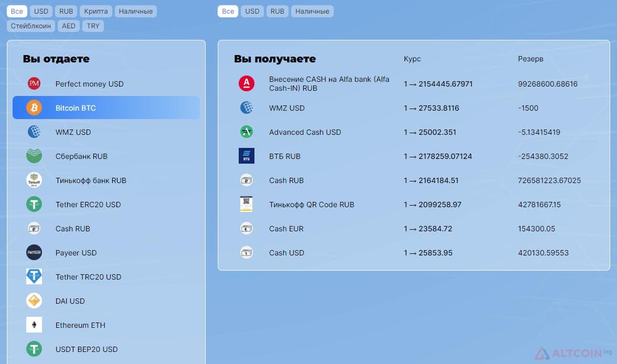Filter receiving currencies by RUB

278,11
